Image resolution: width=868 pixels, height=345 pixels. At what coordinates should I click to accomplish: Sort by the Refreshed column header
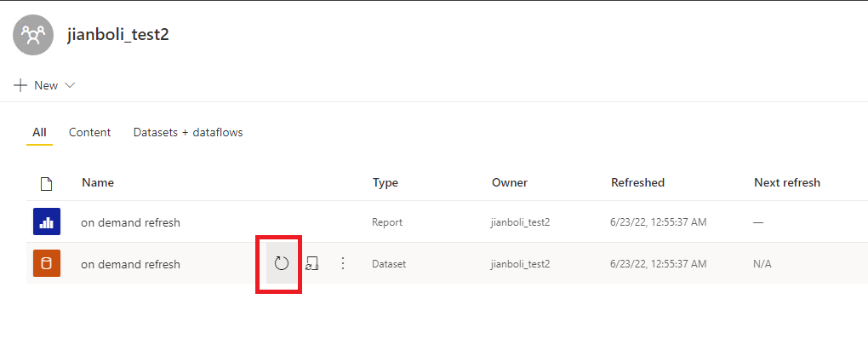tap(637, 183)
